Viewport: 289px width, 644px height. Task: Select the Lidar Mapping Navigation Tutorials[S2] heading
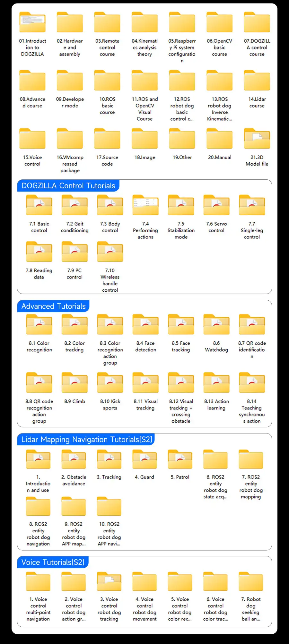87,439
